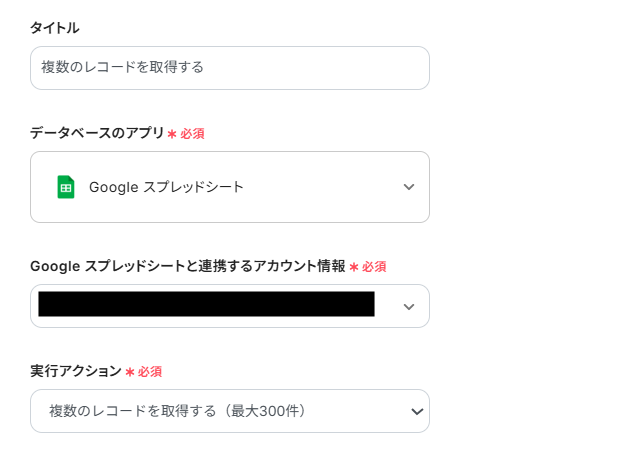Click the blacked-out account selection field
Viewport: 624px width, 457px height.
206,305
